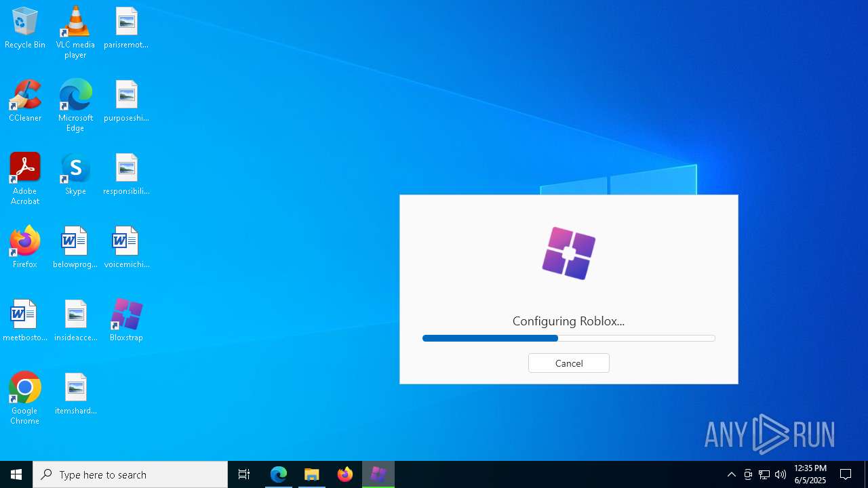Select the parisremot... image file
Viewport: 868px width, 488px height.
point(126,28)
